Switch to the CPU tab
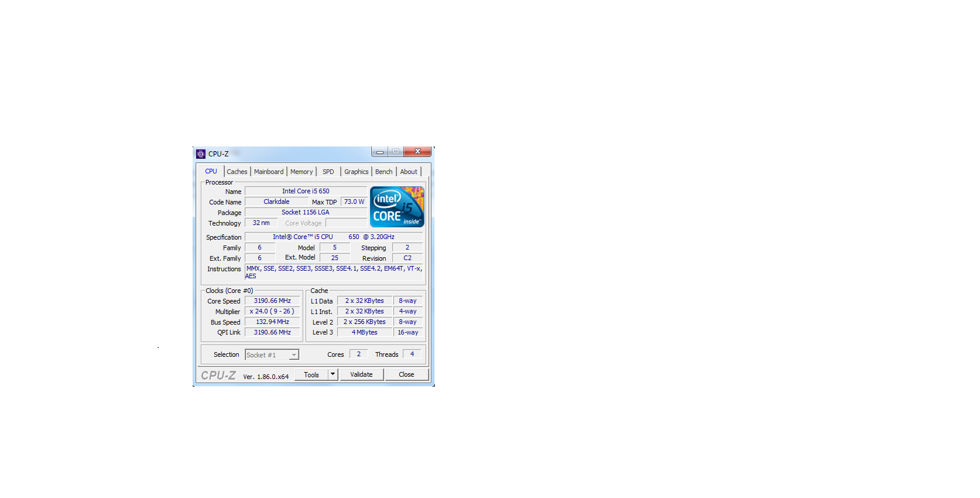 tap(211, 171)
